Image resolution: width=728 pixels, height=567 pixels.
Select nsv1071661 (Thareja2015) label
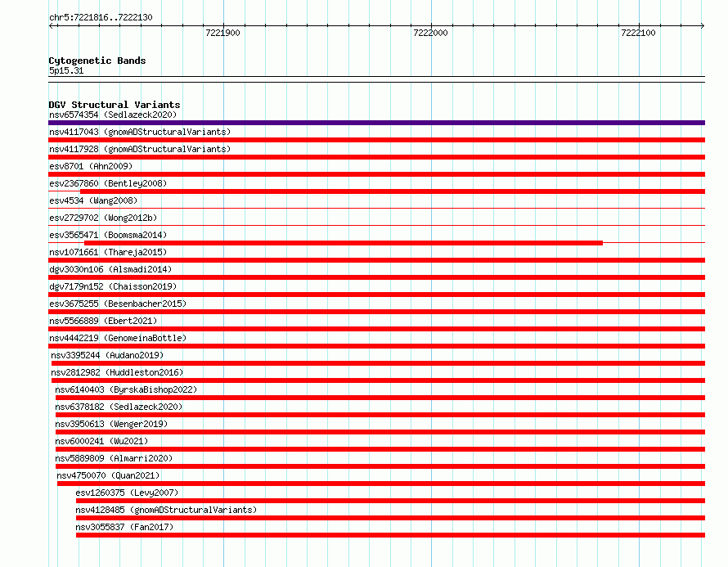pos(108,252)
